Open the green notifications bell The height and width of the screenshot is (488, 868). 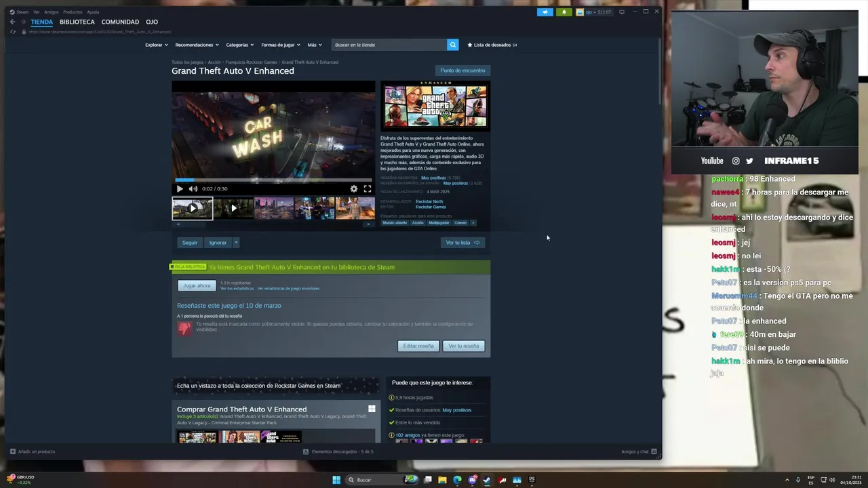point(564,12)
